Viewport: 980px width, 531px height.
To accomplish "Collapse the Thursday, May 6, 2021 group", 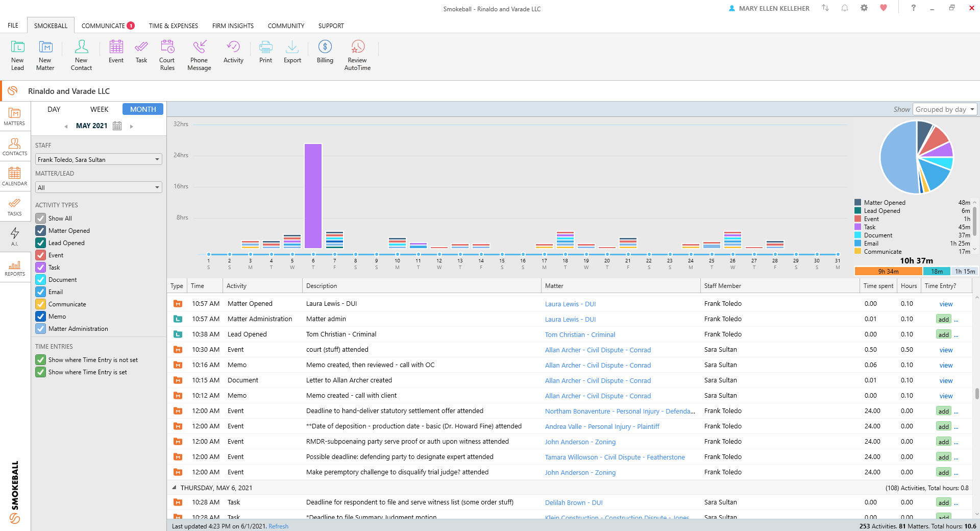I will click(174, 488).
